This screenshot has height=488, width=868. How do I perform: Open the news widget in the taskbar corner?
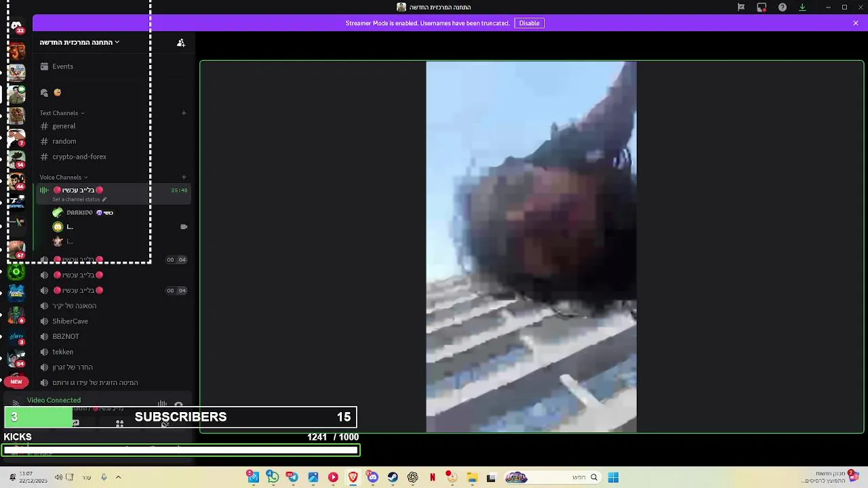[837, 477]
